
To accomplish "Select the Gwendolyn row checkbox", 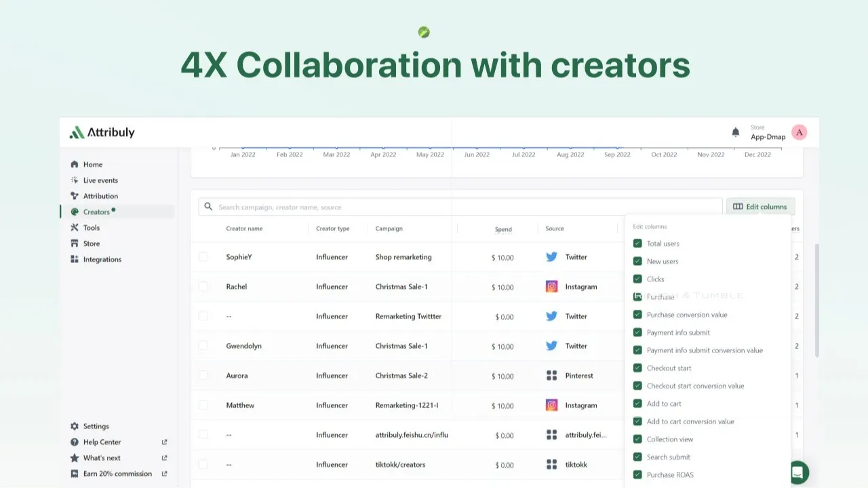I will click(203, 346).
